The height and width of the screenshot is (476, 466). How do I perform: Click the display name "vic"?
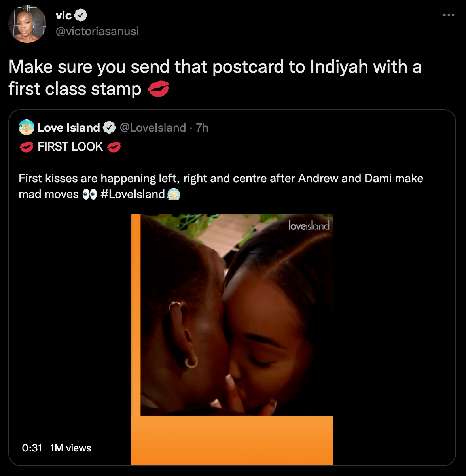coord(64,15)
